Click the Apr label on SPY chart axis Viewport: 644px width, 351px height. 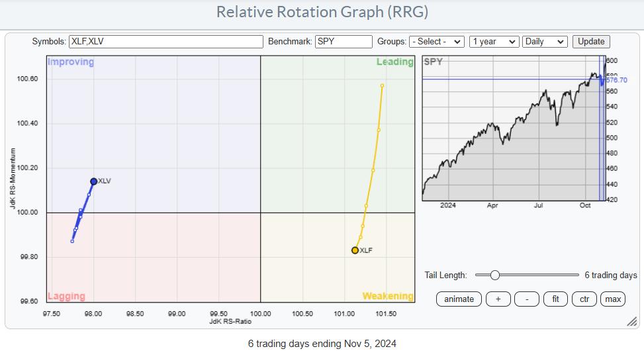click(492, 205)
